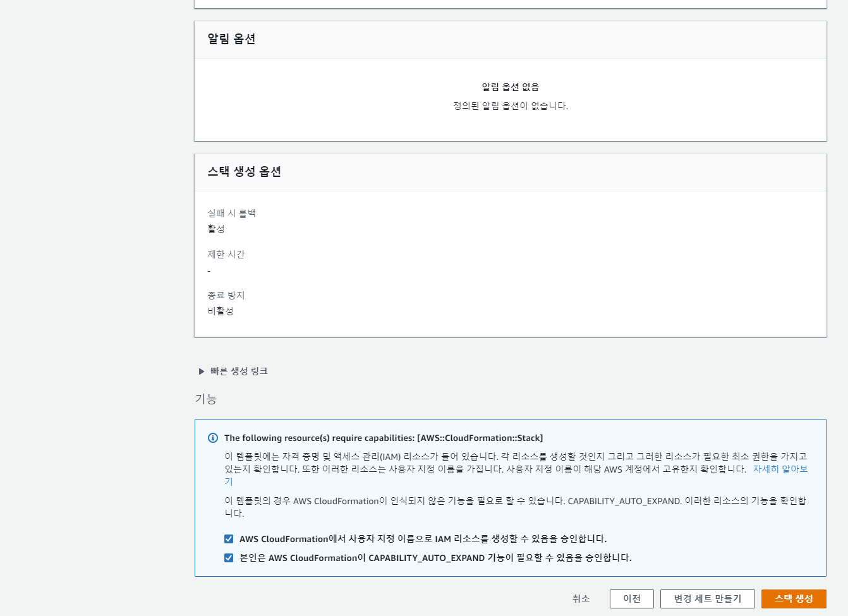Click the 정의된 알림 옵션이 없습니다 text
This screenshot has width=848, height=616.
(510, 106)
